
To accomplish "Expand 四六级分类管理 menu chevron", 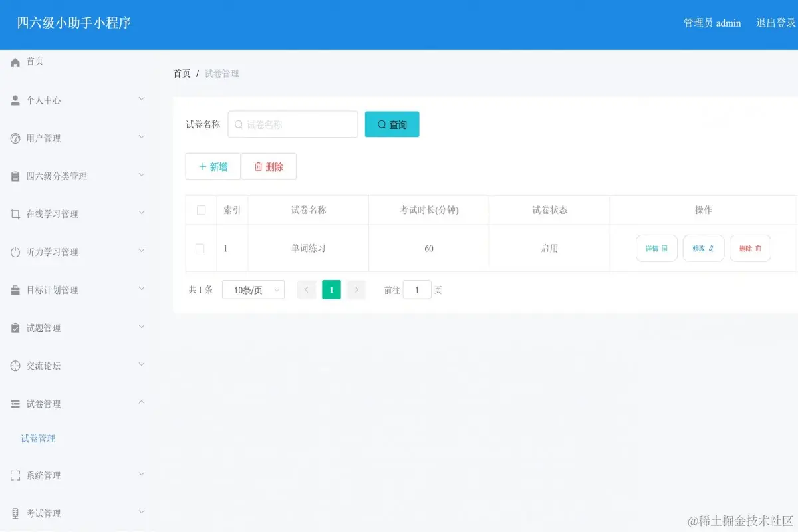I will (x=141, y=175).
